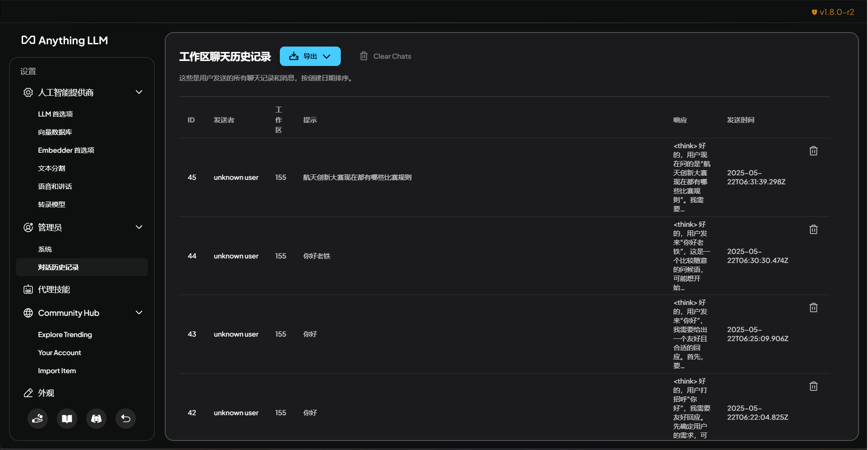Click unknown user in row 45

pyautogui.click(x=236, y=178)
